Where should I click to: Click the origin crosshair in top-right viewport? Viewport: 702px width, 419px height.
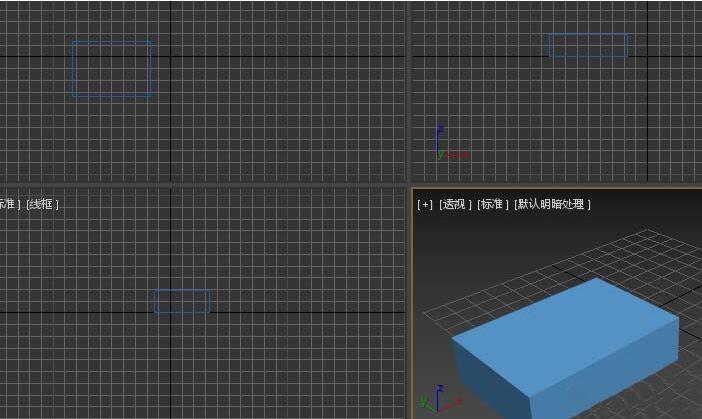pos(647,56)
